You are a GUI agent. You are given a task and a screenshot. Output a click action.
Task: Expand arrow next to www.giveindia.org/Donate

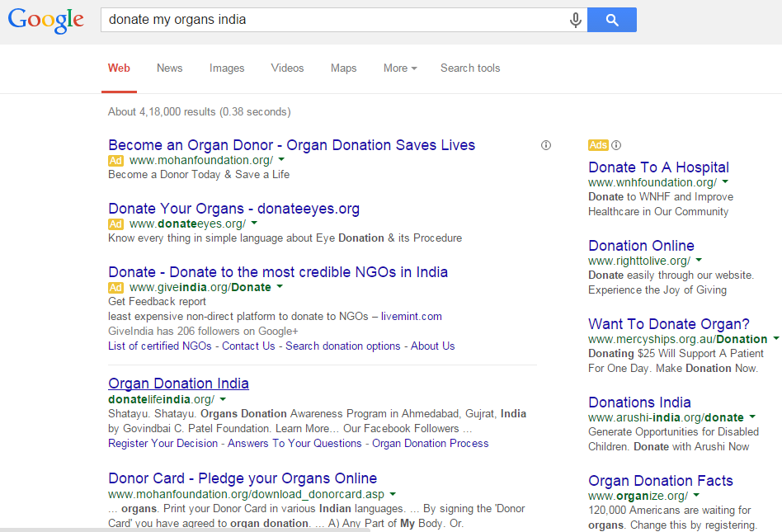(x=280, y=286)
